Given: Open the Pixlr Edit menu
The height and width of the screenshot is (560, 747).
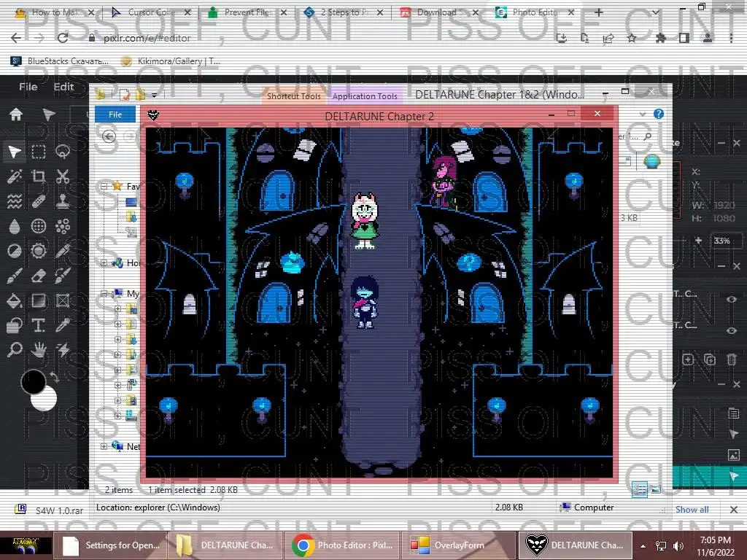Looking at the screenshot, I should pyautogui.click(x=63, y=87).
